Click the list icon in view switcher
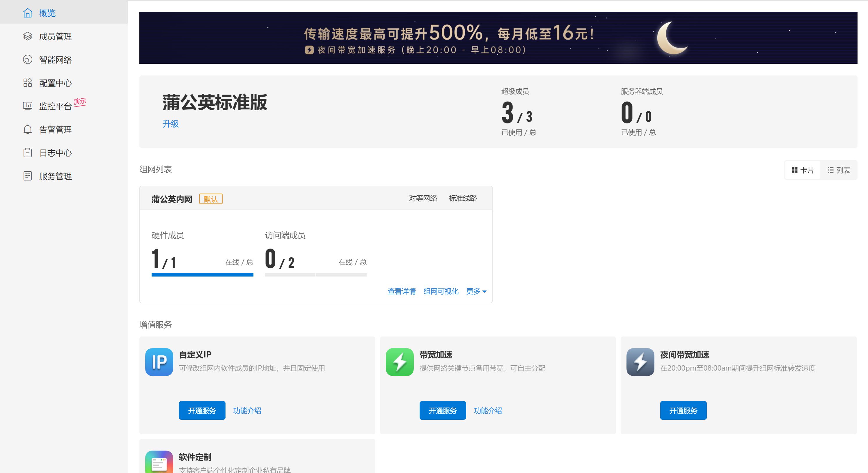 coord(830,170)
